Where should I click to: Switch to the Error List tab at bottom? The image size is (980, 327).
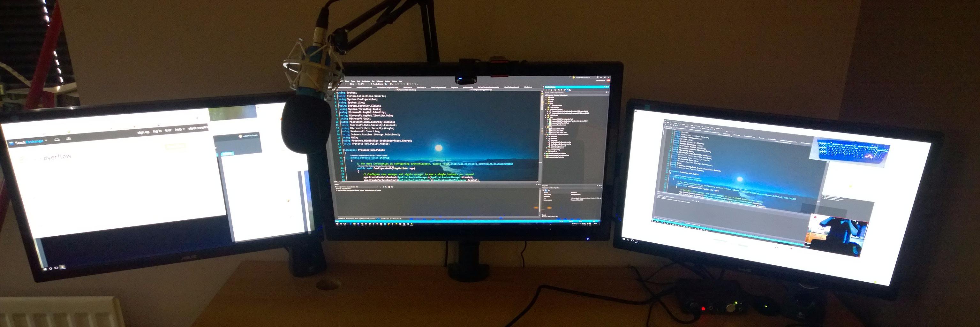pos(373,219)
